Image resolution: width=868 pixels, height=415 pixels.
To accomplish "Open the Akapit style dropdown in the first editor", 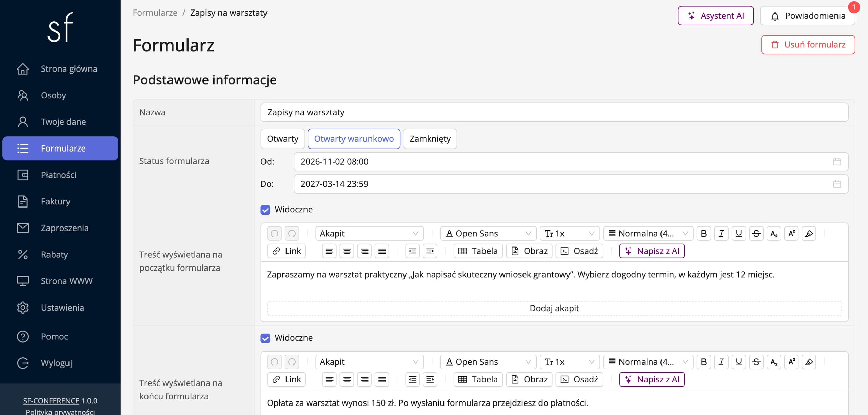I will tap(370, 233).
